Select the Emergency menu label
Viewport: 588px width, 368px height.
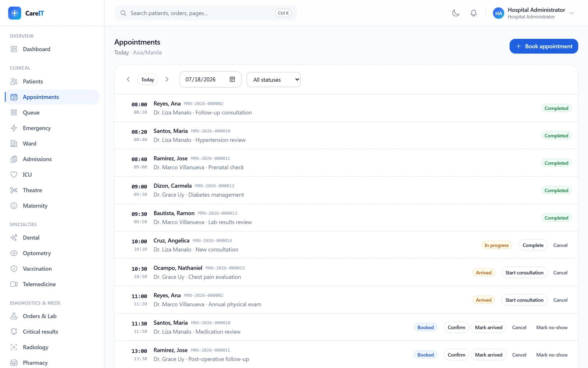pos(37,128)
